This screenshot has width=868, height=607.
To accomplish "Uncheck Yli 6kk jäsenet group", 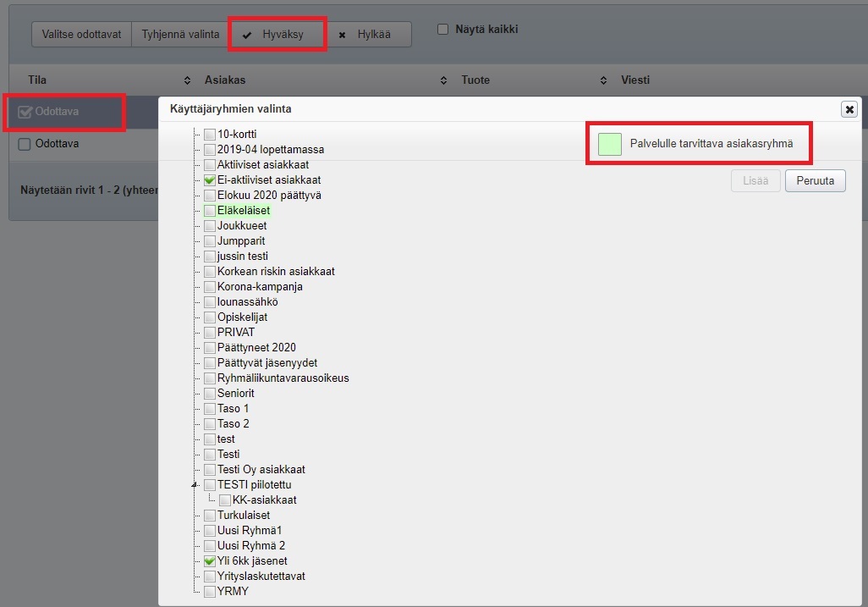I will coord(210,561).
